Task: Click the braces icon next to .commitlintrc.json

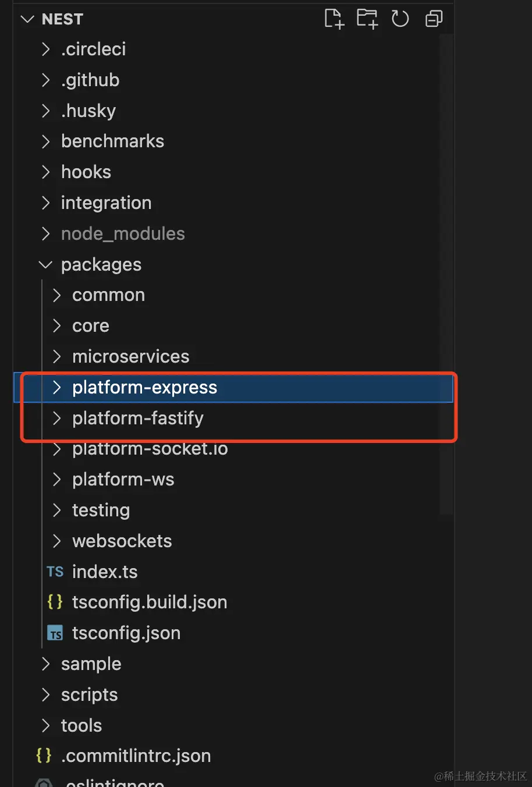Action: tap(44, 756)
